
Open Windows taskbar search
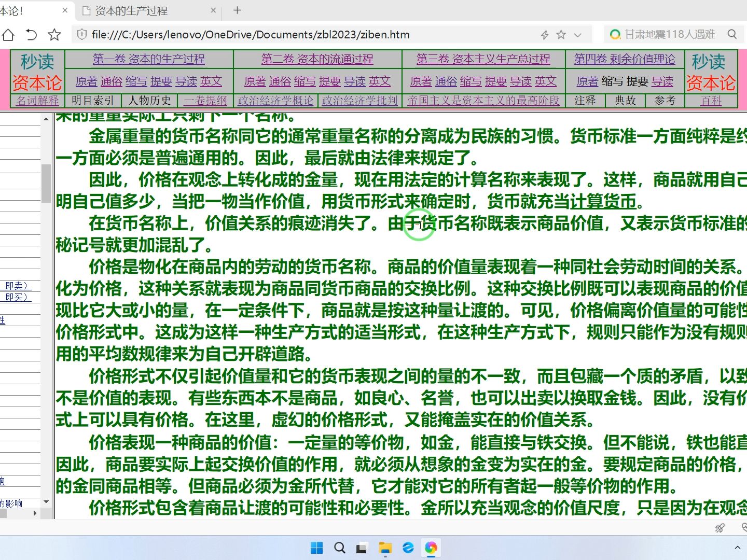[x=339, y=548]
